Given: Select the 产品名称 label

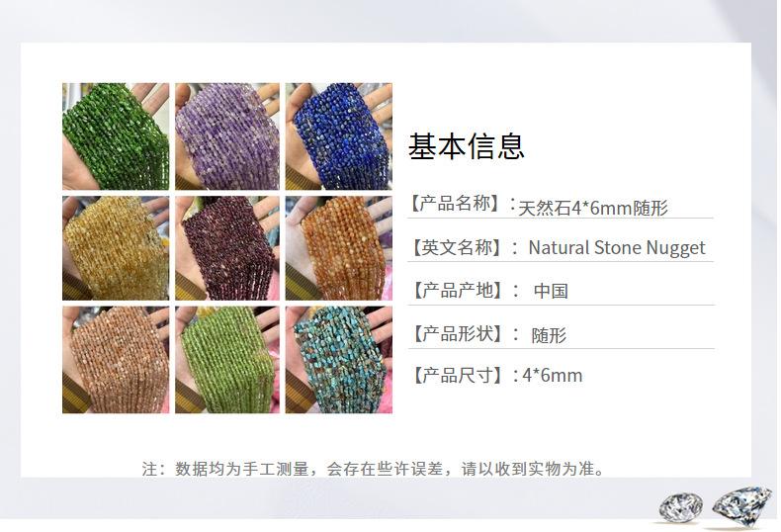Looking at the screenshot, I should click(x=454, y=204).
